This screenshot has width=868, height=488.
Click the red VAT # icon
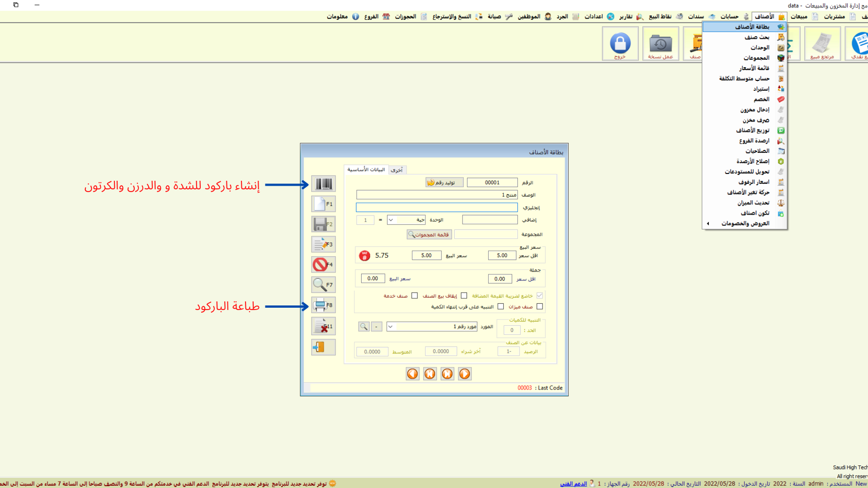click(x=364, y=256)
